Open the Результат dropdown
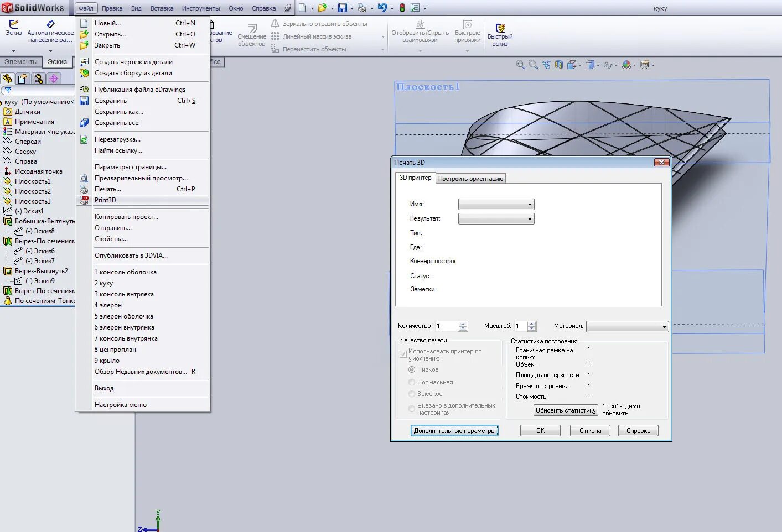The height and width of the screenshot is (532, 782). pyautogui.click(x=496, y=218)
